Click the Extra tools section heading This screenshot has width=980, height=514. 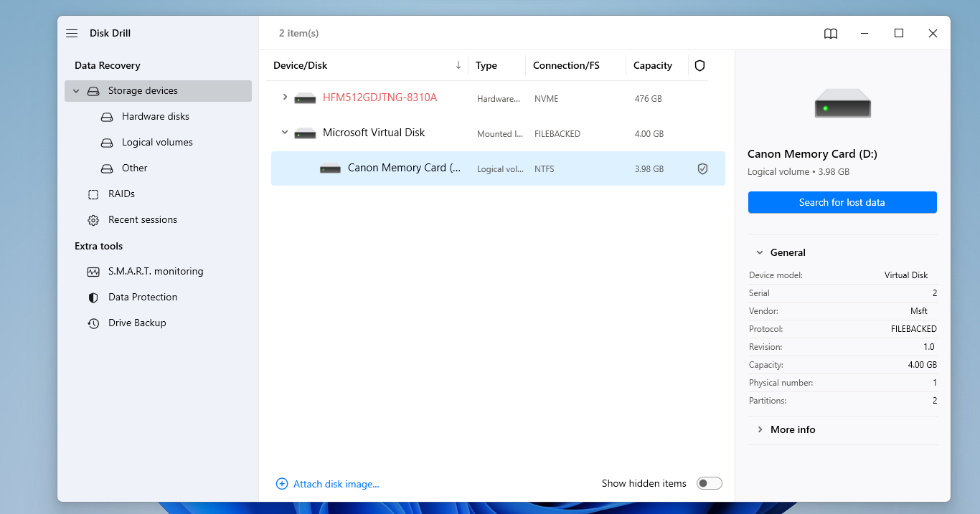(99, 246)
